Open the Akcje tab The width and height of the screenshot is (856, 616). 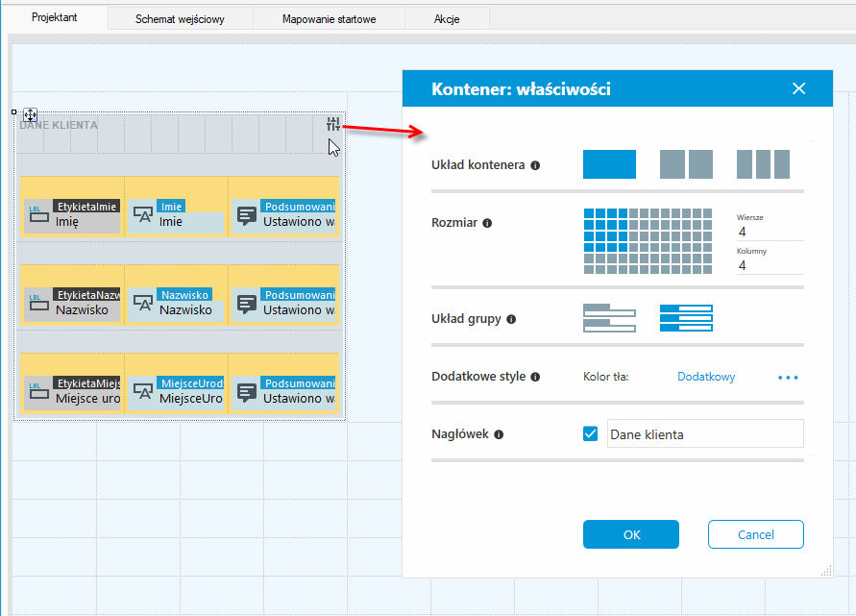click(447, 19)
